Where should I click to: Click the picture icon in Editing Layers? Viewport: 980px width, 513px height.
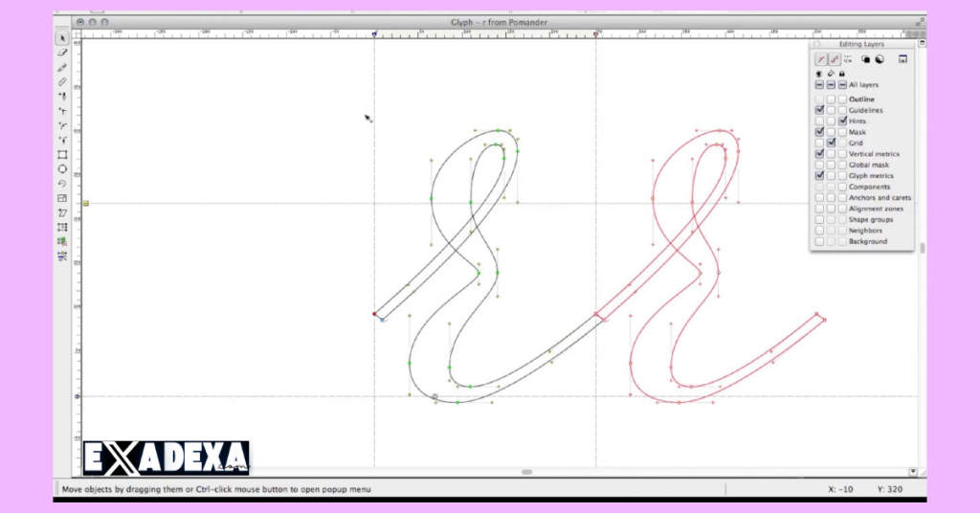pos(902,59)
